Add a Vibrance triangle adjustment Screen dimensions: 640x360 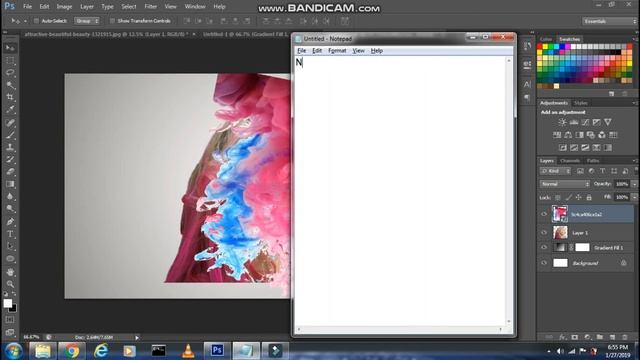click(x=608, y=122)
